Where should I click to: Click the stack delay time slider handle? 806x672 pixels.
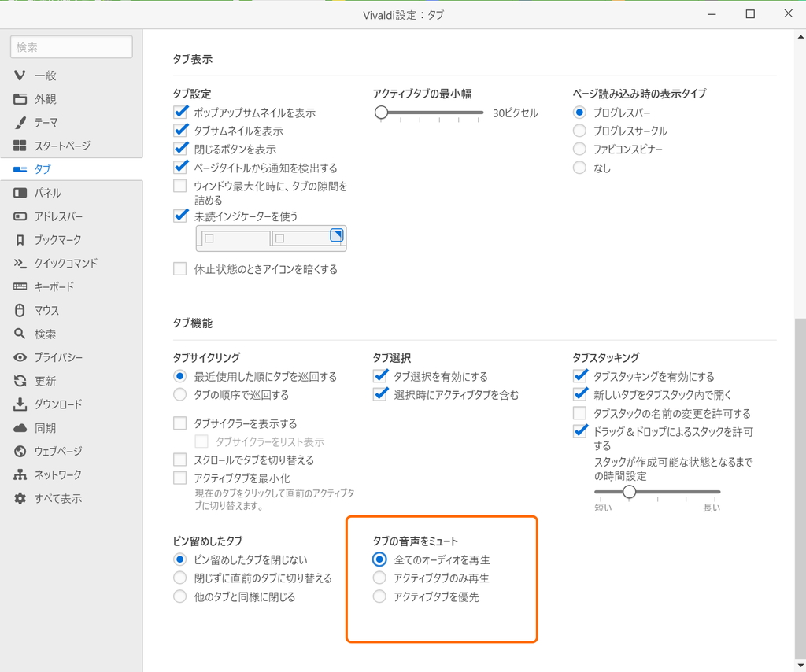[629, 492]
